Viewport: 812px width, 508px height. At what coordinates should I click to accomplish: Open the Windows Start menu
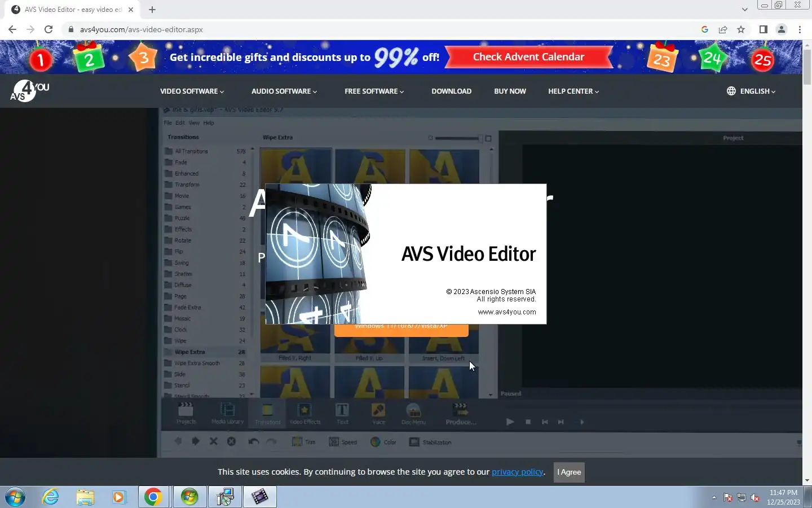pos(15,497)
